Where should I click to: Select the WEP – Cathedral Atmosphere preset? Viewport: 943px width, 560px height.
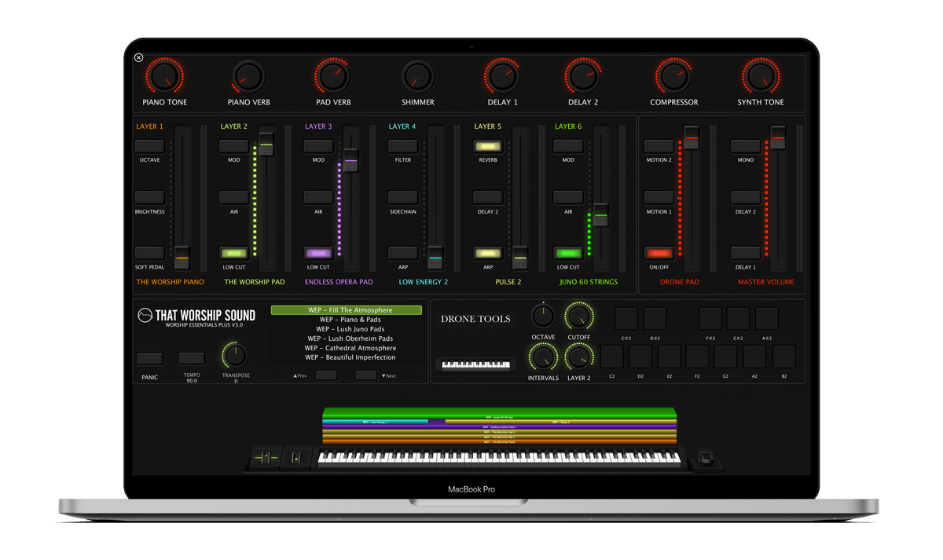pos(350,348)
